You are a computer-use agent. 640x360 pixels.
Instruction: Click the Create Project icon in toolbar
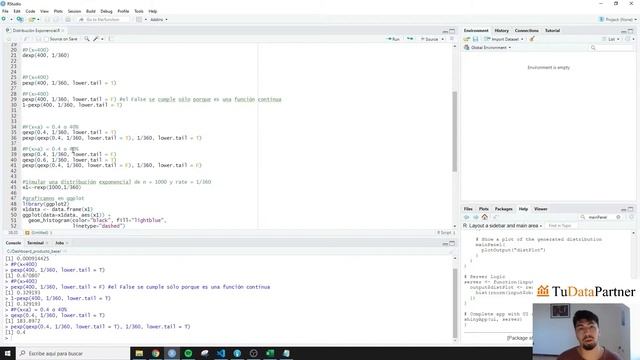tap(20, 19)
